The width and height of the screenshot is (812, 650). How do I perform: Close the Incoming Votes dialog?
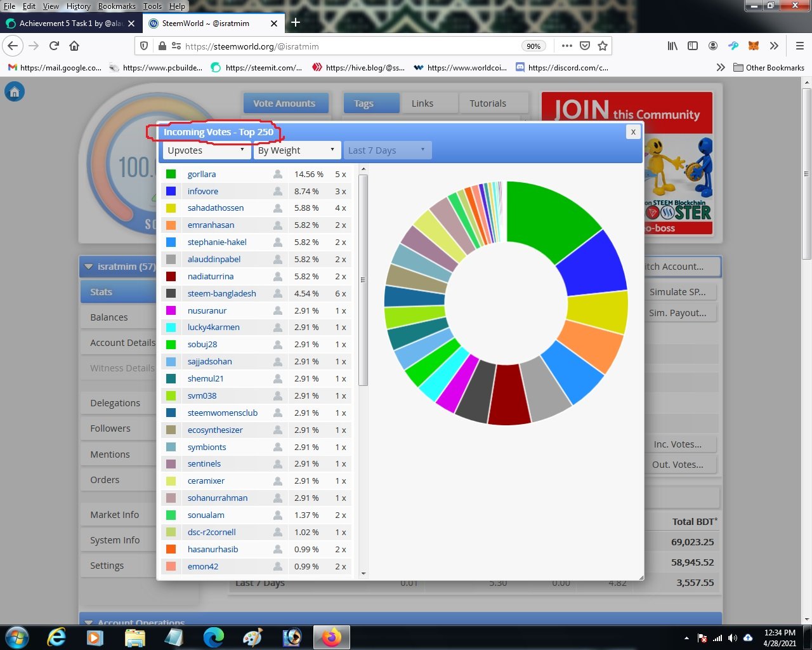tap(632, 131)
